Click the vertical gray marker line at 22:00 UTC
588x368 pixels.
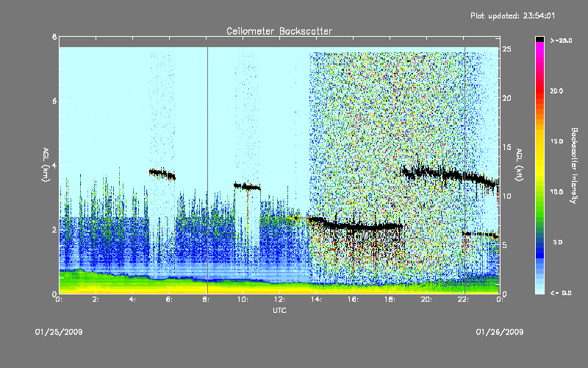pos(465,170)
